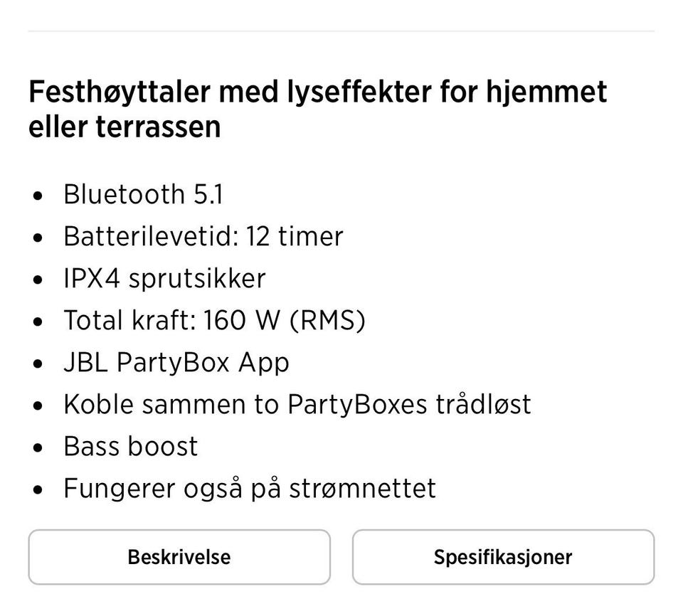Click the Batterilevetid: 12 timer text
Image resolution: width=683 pixels, height=616 pixels.
pos(203,236)
